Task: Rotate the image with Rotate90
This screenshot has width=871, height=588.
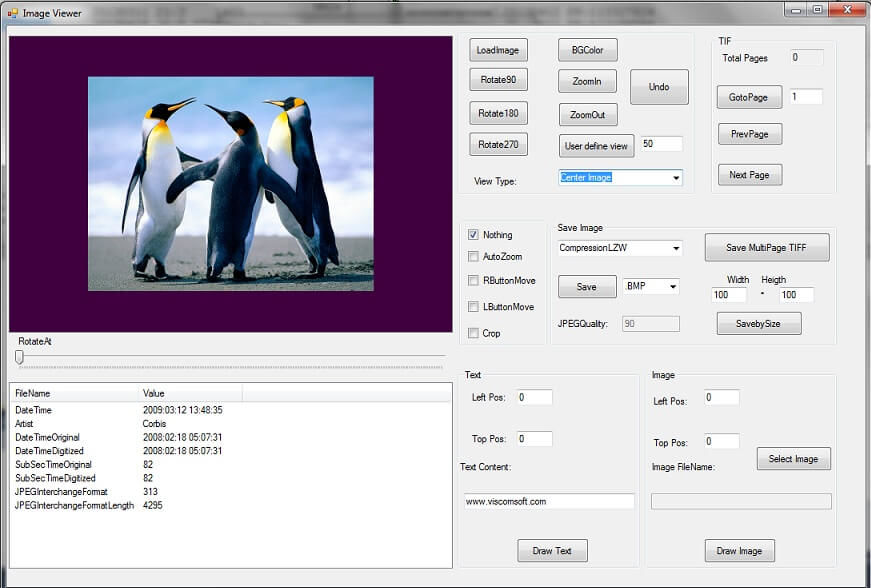Action: pos(498,80)
